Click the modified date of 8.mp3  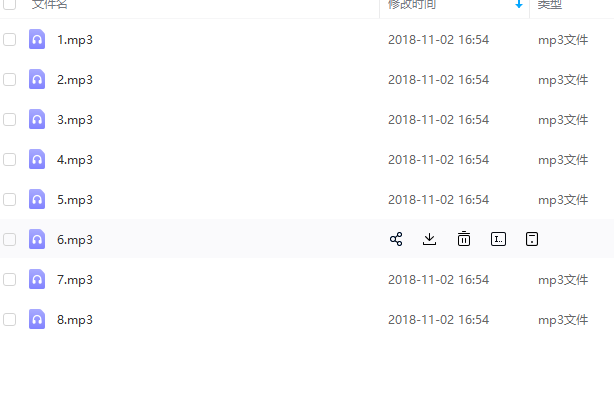point(438,320)
